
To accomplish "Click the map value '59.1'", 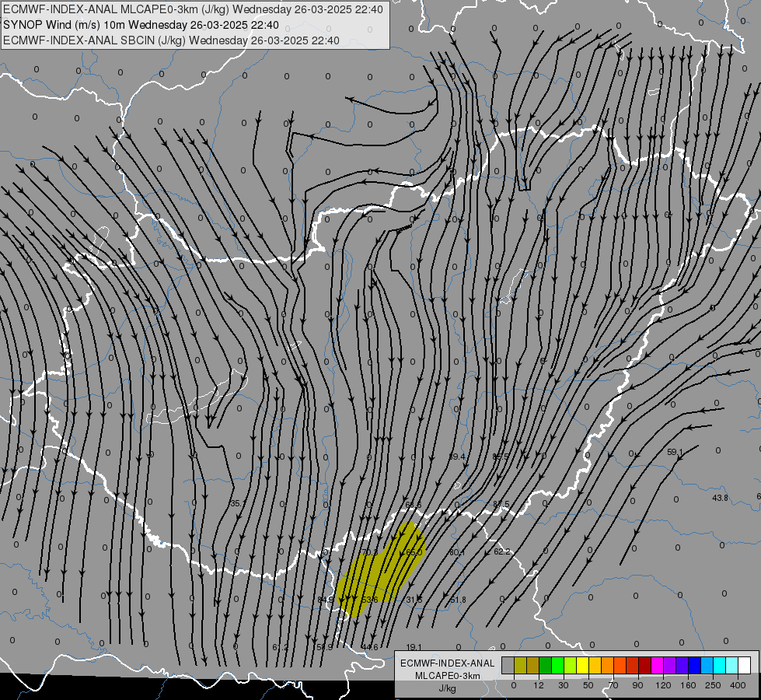I will 675,452.
